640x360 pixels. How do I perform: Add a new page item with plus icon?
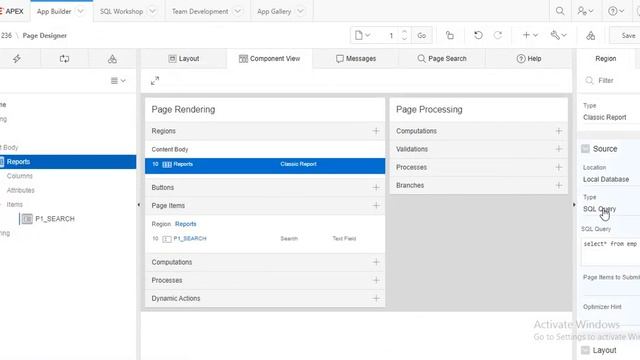coord(376,206)
